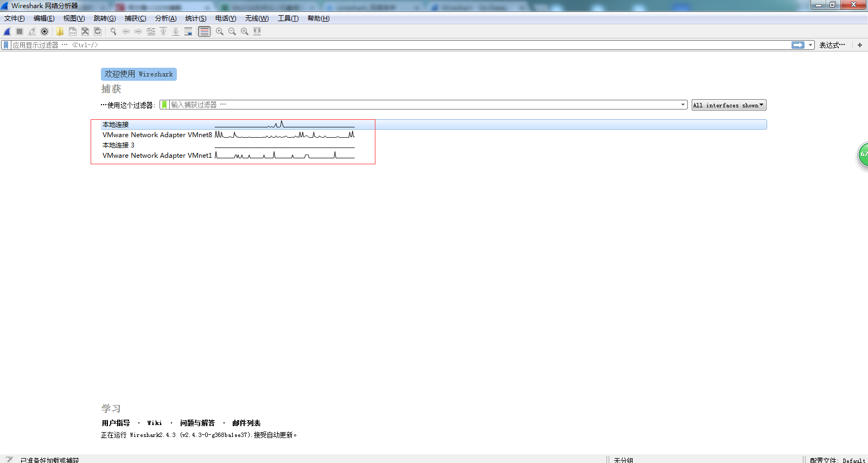Click the 无分组 status bar text
868x463 pixels.
(623, 460)
